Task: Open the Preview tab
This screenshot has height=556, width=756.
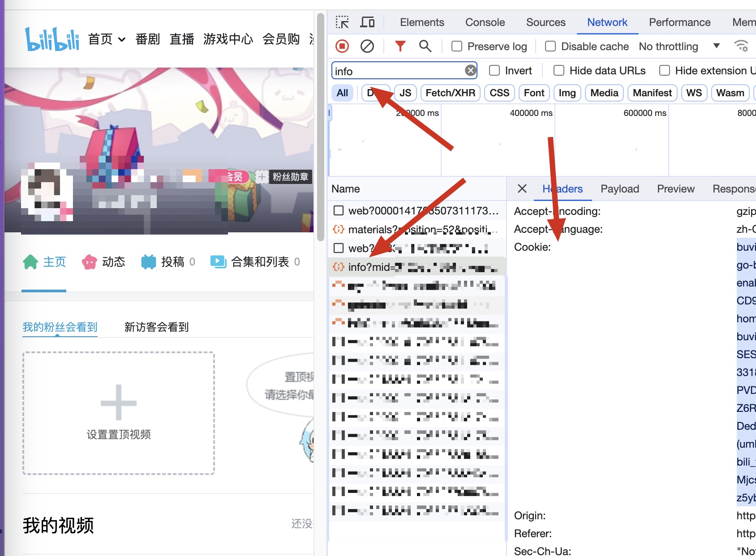Action: (x=676, y=188)
